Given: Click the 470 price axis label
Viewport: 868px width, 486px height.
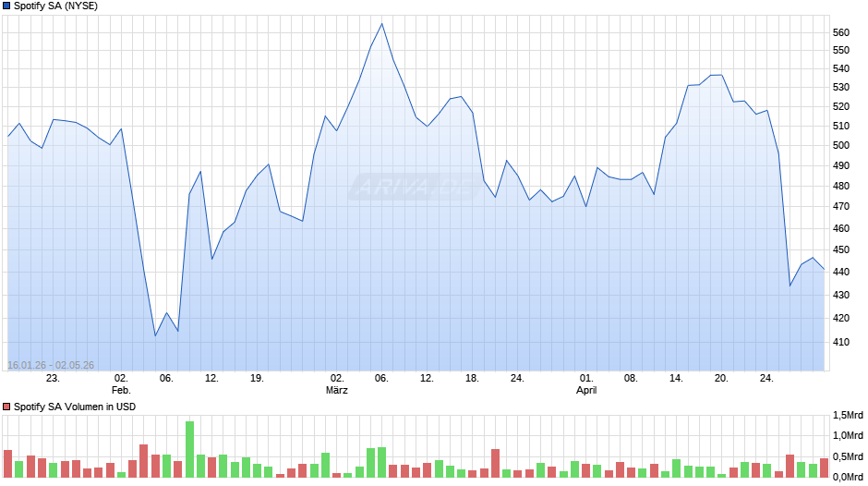Looking at the screenshot, I should 841,206.
